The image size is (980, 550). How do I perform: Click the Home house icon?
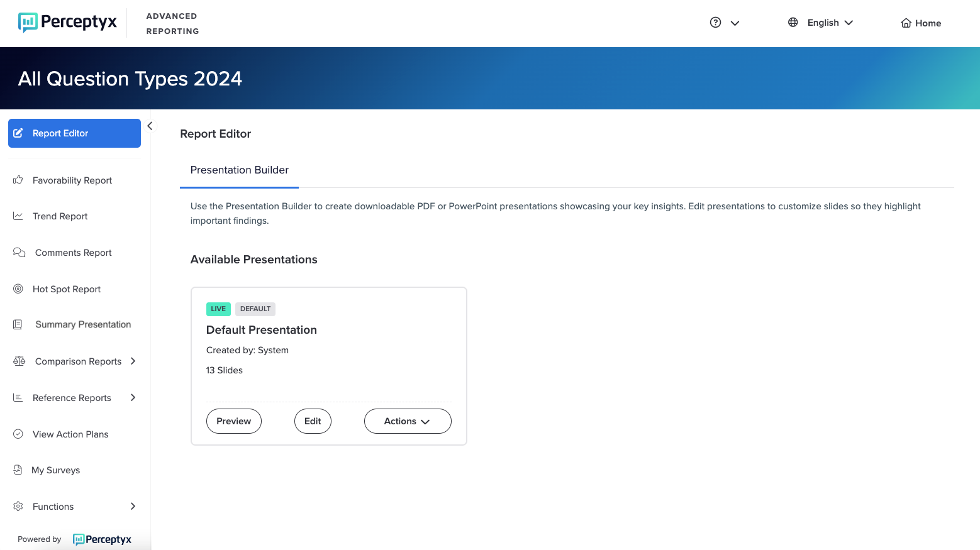906,23
